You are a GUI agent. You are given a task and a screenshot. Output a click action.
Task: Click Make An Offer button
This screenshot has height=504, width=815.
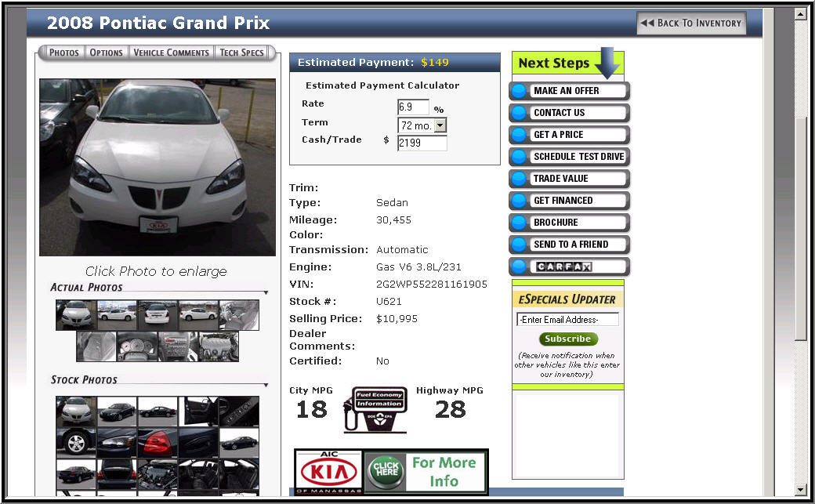click(569, 91)
